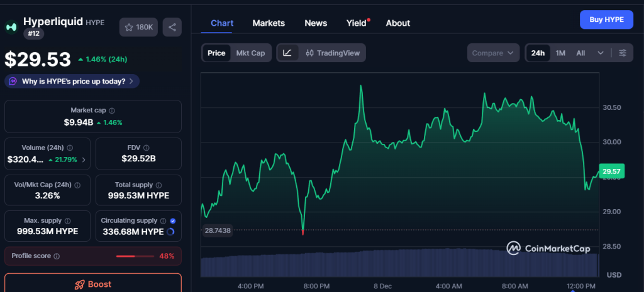The image size is (644, 292).
Task: Open the Yield tab
Action: click(x=357, y=23)
